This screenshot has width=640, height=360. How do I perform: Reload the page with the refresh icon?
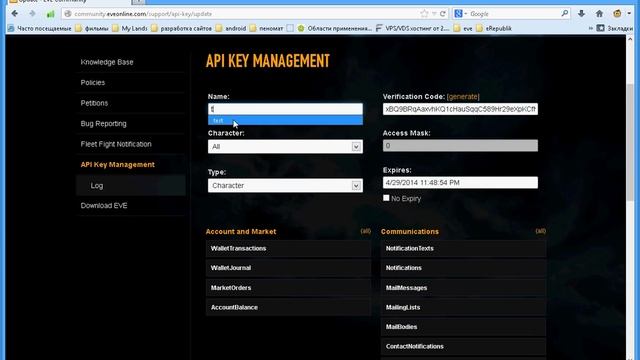pyautogui.click(x=442, y=14)
